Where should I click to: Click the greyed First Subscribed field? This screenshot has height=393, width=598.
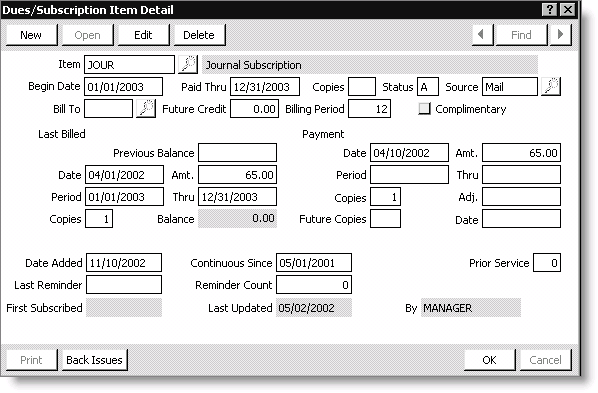(x=124, y=308)
